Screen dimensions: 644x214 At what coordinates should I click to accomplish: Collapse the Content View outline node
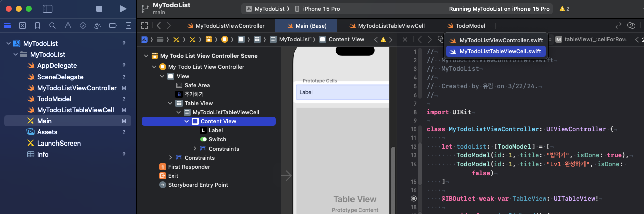coord(187,121)
